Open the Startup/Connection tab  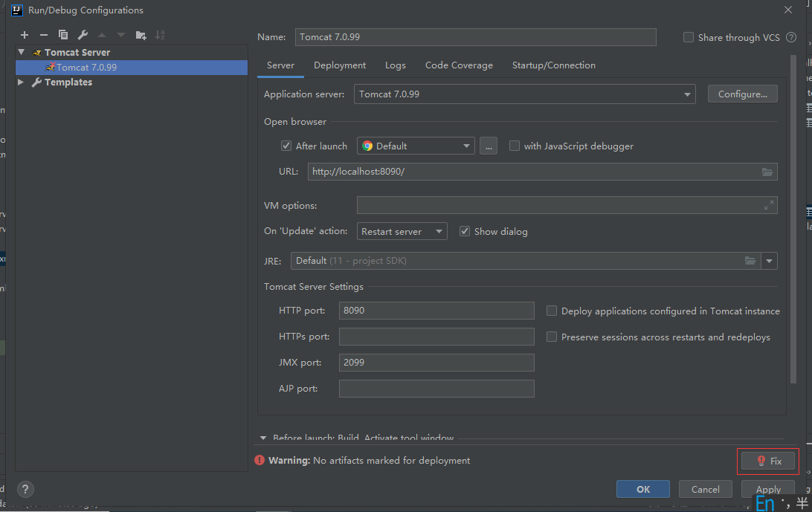point(553,65)
